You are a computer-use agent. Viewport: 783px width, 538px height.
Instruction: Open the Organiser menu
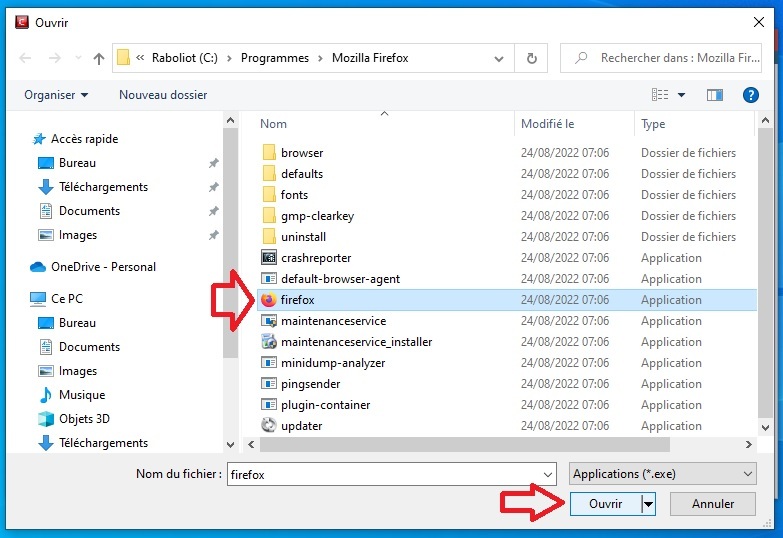[x=56, y=95]
